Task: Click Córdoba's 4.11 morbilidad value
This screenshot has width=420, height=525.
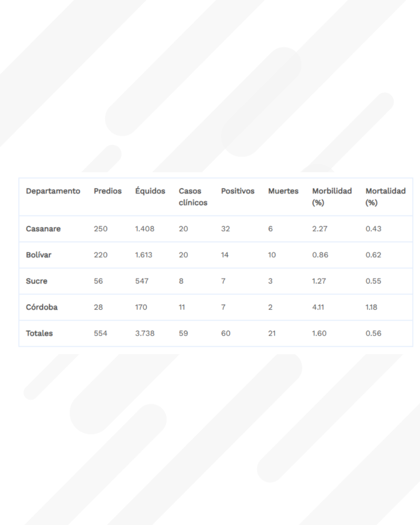Action: [319, 308]
